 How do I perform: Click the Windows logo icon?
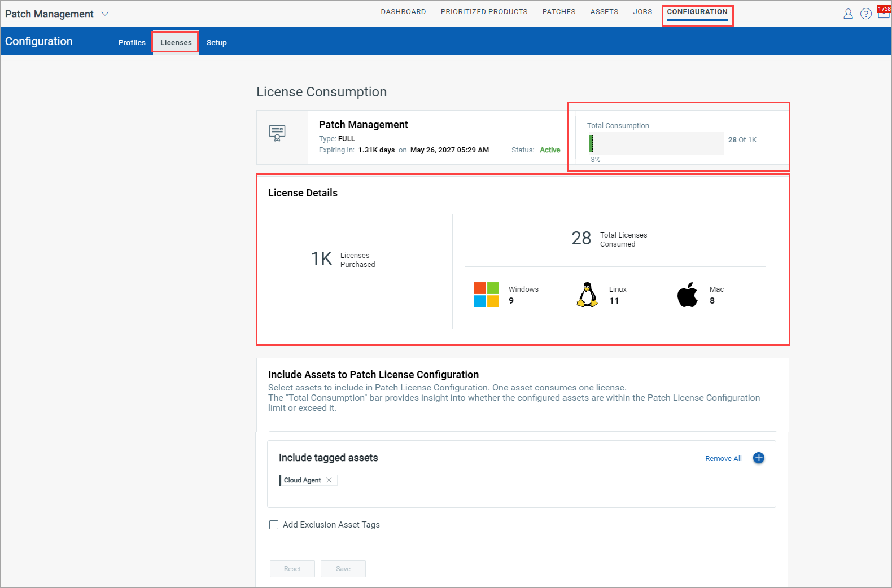click(487, 295)
